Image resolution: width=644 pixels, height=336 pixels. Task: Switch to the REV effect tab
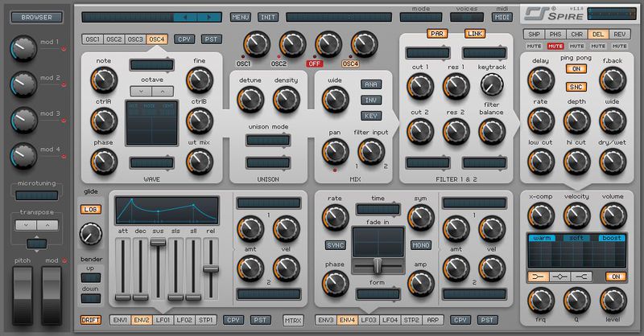pos(619,34)
